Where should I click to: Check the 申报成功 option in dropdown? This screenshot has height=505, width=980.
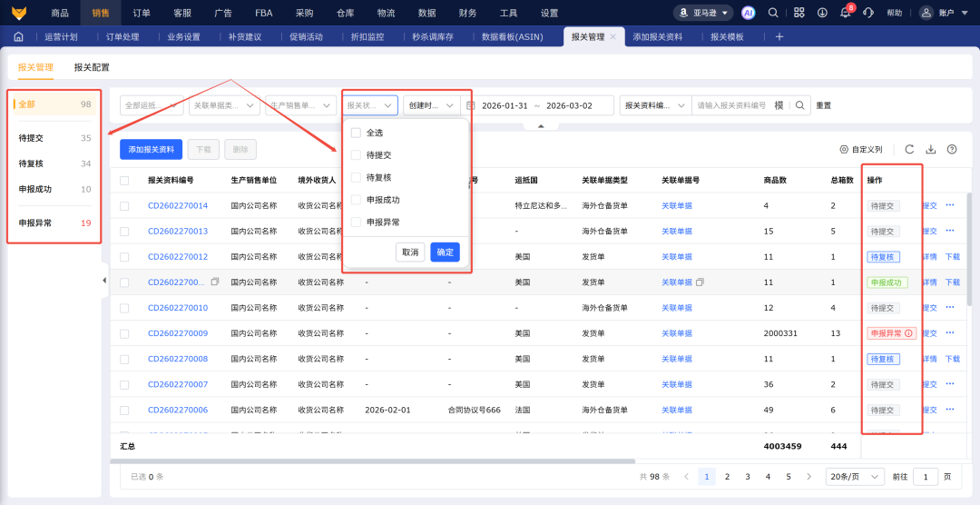[356, 200]
